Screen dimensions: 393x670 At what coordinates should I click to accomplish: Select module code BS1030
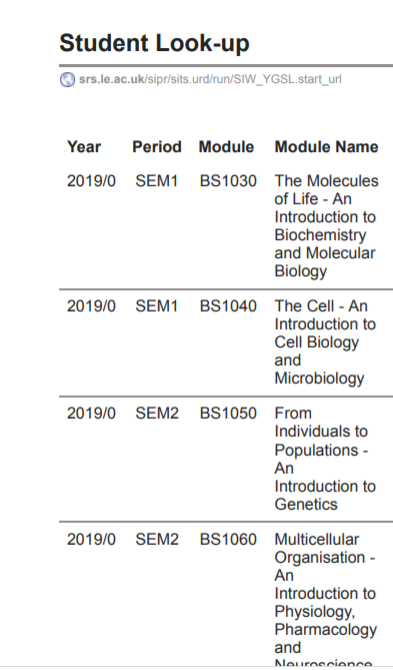click(x=228, y=181)
